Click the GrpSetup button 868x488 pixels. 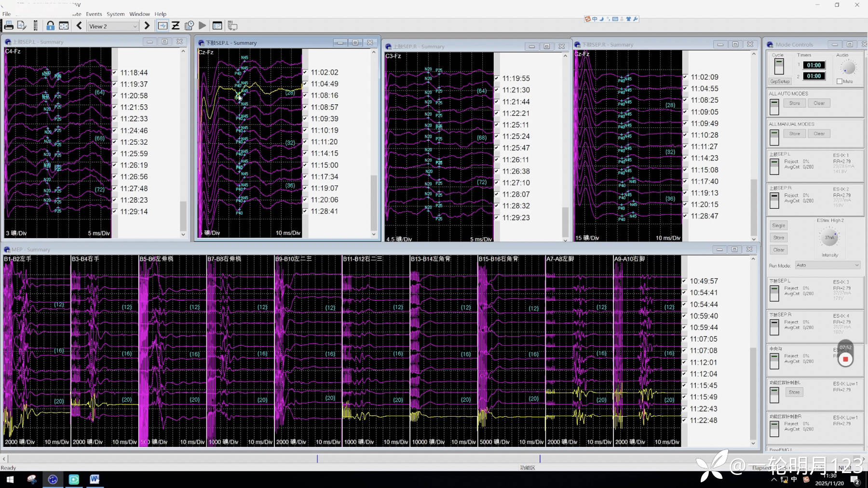(x=779, y=81)
